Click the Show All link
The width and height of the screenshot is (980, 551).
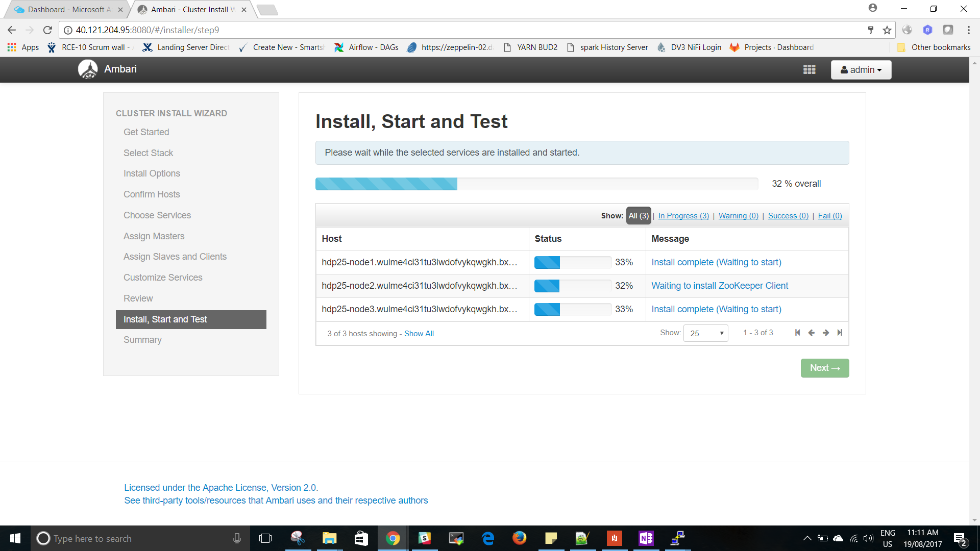(x=419, y=333)
